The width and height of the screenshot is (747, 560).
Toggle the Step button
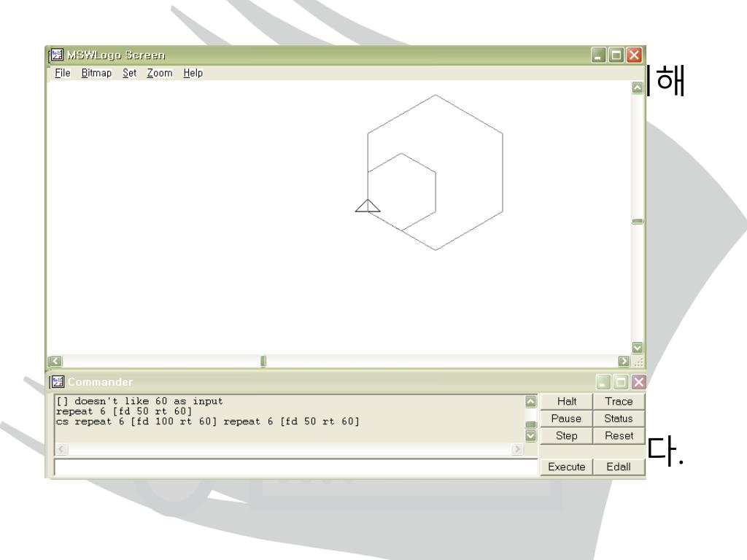click(566, 436)
